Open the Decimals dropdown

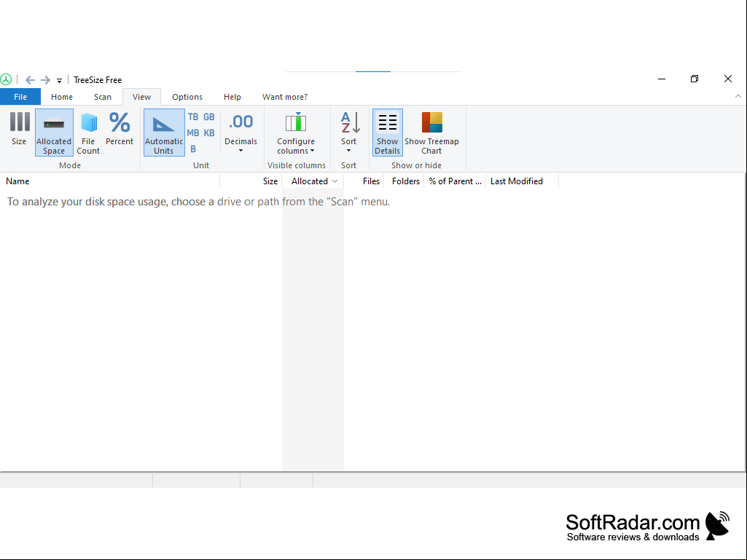[240, 133]
